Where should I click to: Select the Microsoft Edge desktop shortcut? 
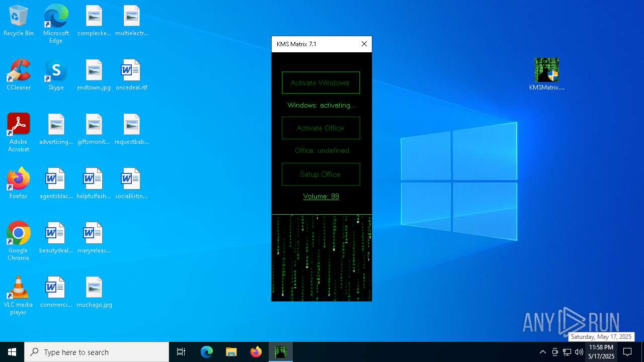[56, 24]
